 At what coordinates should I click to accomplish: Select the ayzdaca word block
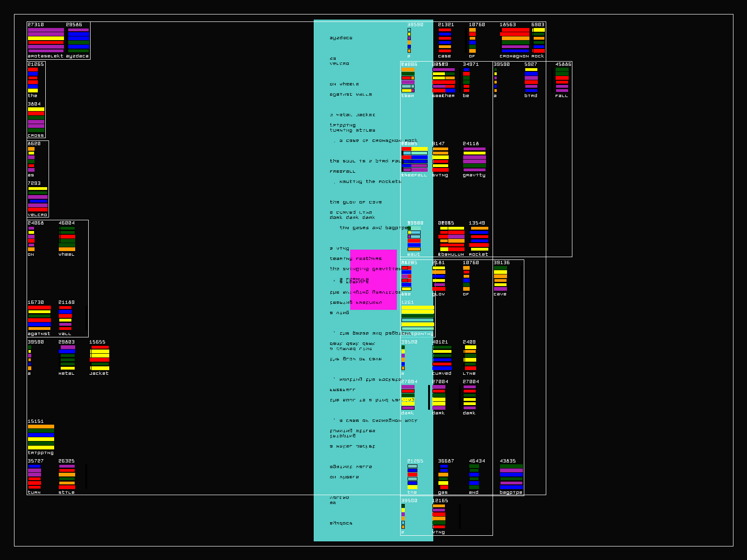[78, 40]
